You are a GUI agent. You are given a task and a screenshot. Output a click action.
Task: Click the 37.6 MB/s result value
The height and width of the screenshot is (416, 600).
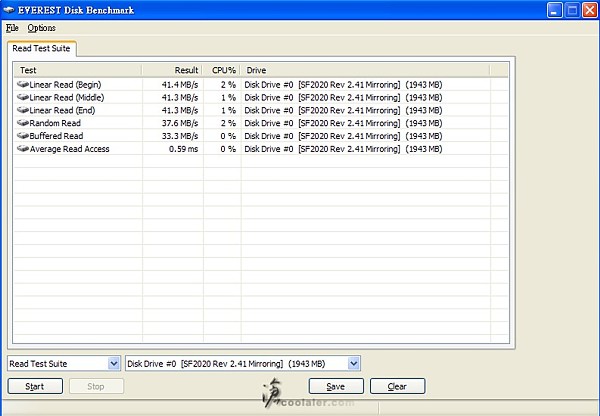click(x=180, y=123)
